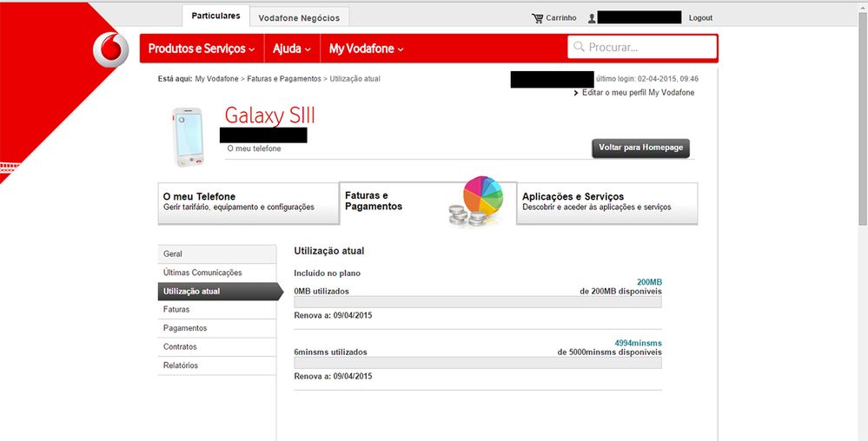
Task: Click the user profile icon
Action: tap(592, 18)
